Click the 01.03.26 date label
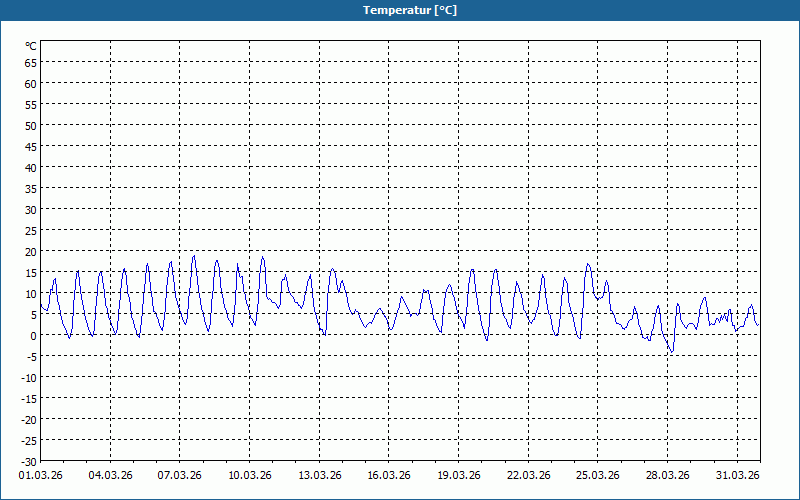 40,475
